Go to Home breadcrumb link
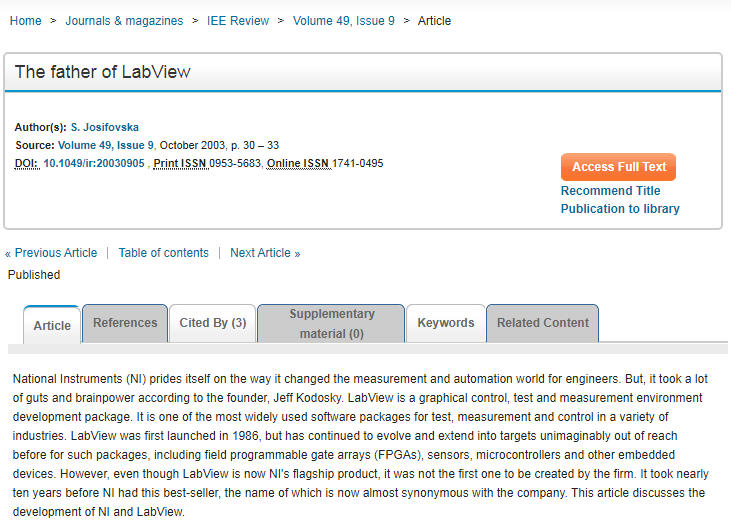 [26, 21]
